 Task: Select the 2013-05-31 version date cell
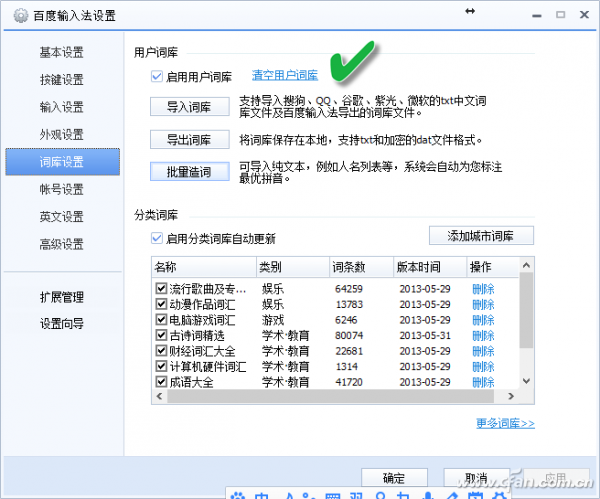[x=425, y=336]
